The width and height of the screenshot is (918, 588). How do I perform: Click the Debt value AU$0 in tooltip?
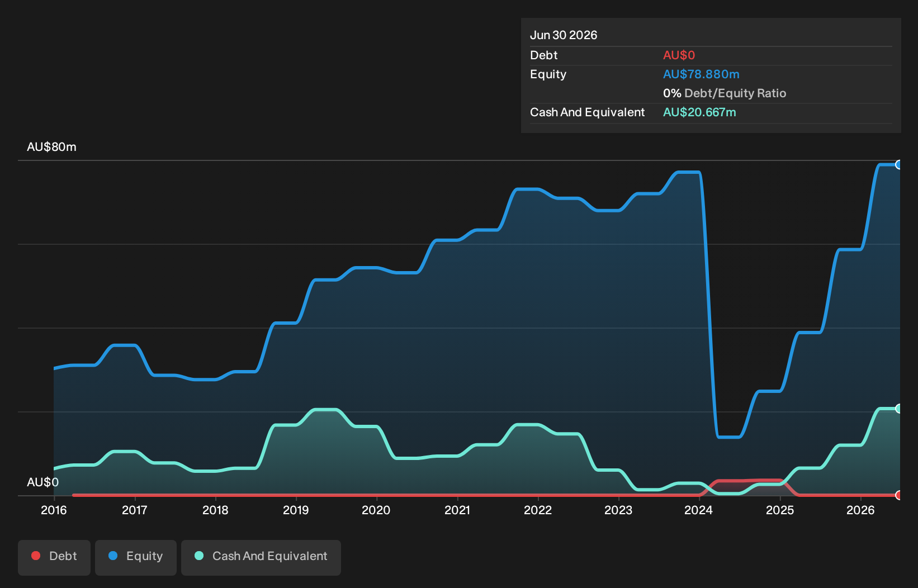679,55
